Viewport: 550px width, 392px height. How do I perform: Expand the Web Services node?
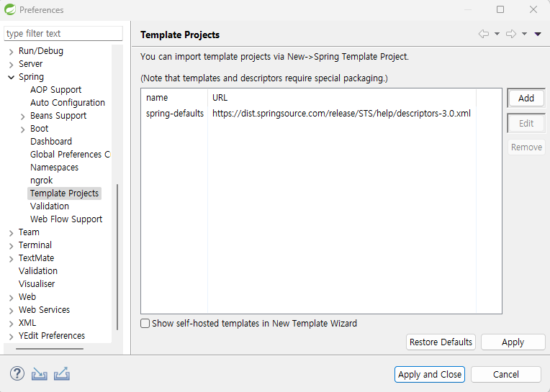click(x=12, y=311)
